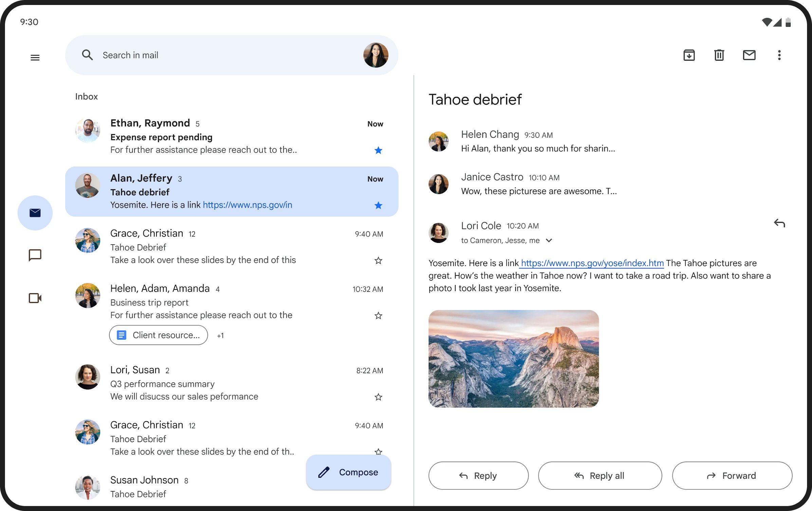The height and width of the screenshot is (511, 812).
Task: Expand recipients of Lori Cole's message
Action: (549, 240)
